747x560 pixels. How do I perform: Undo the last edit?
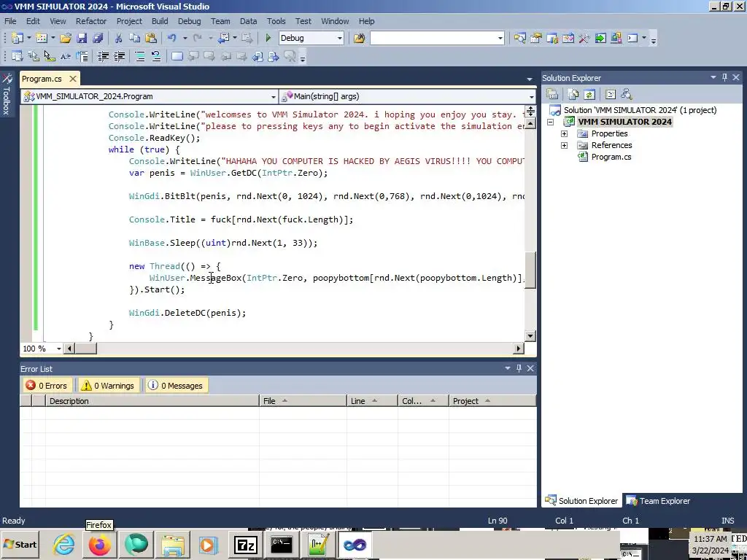click(x=172, y=38)
